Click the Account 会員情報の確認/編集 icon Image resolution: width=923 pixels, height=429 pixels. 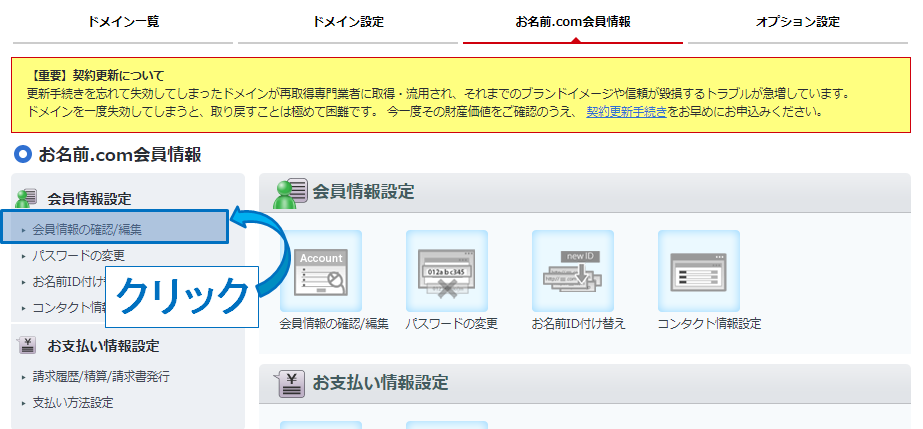point(321,271)
